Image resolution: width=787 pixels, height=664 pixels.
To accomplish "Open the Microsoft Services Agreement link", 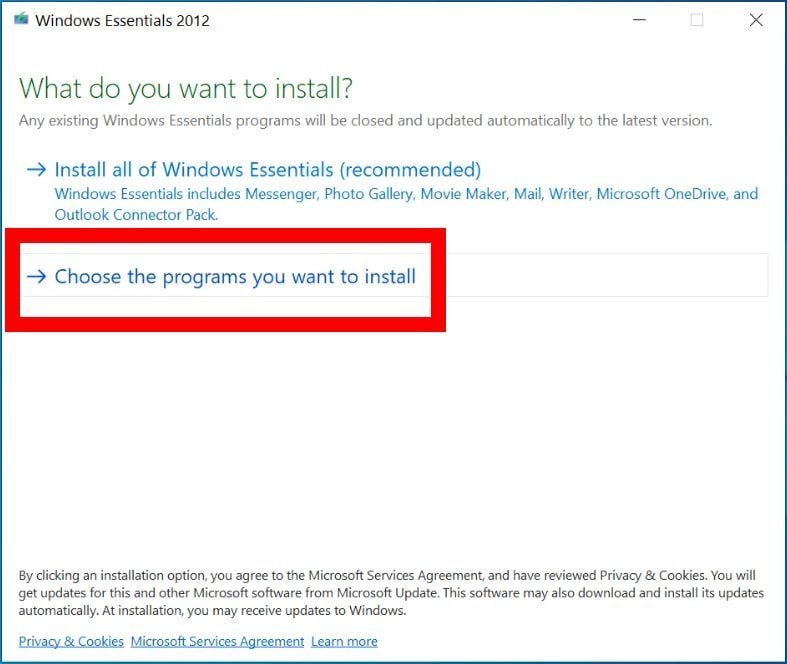I will (x=217, y=641).
